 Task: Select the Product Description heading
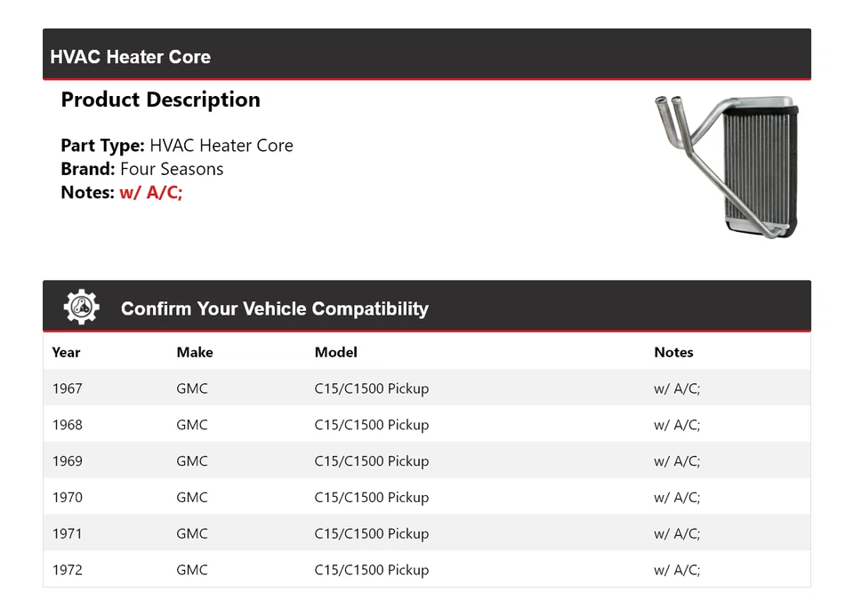click(160, 100)
